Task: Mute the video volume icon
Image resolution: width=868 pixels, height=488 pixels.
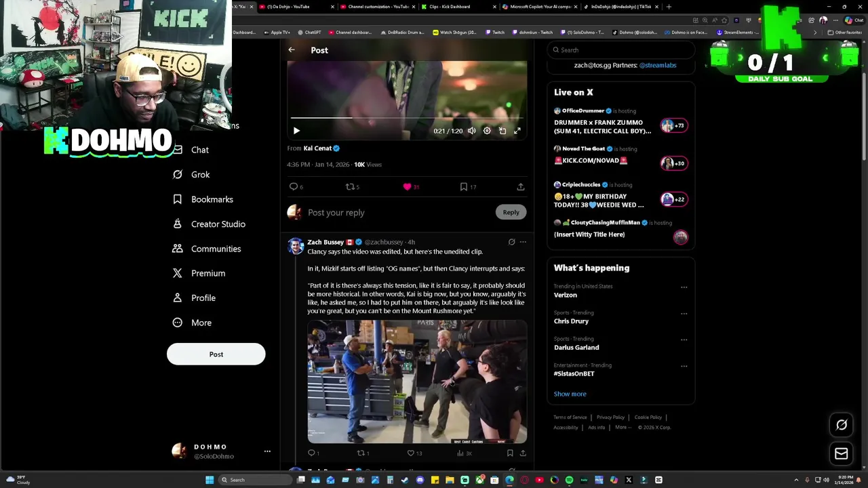Action: pos(472,131)
